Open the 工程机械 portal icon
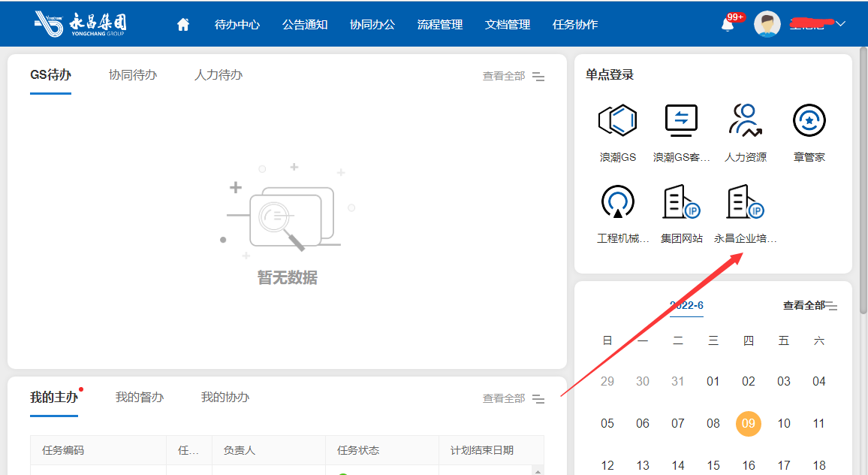This screenshot has width=868, height=475. [x=617, y=201]
